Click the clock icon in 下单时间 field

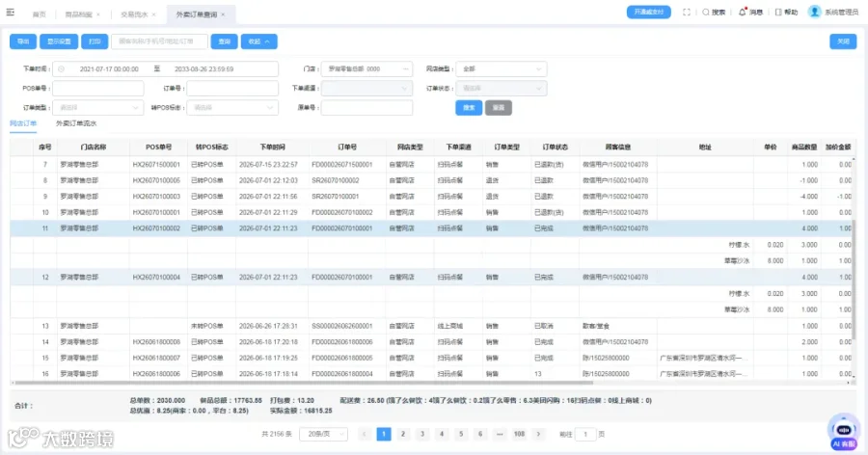click(x=62, y=69)
